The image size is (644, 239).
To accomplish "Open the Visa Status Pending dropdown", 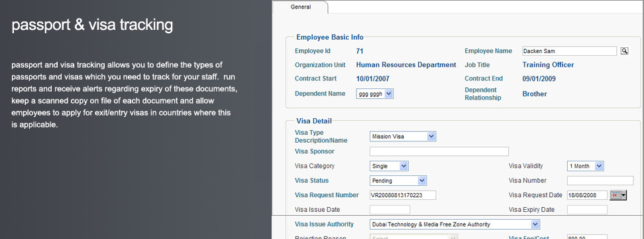I will (x=398, y=181).
